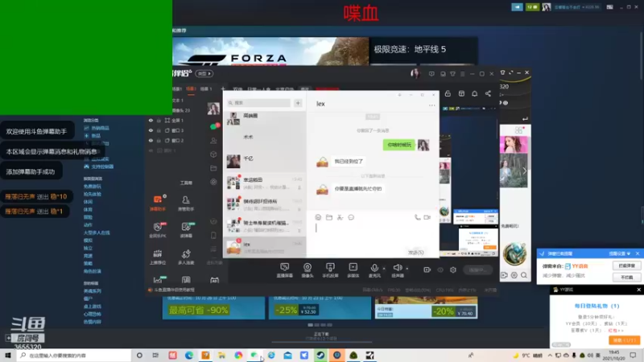Open the Windows Start menu
This screenshot has width=644, height=362.
(x=8, y=356)
